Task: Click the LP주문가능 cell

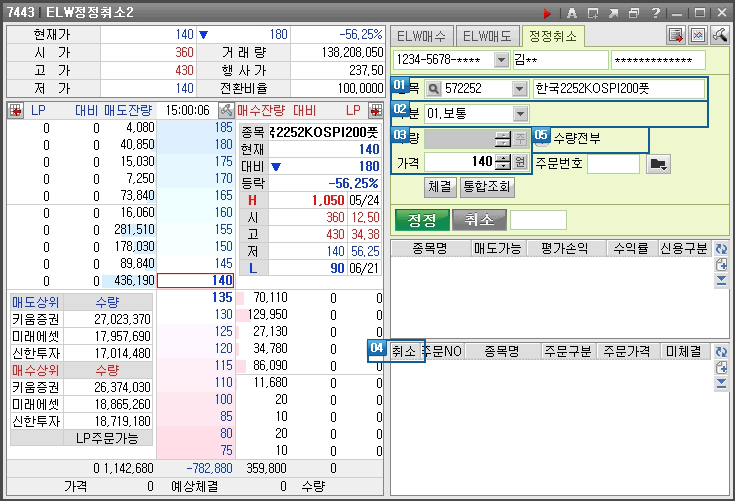Action: pos(107,438)
